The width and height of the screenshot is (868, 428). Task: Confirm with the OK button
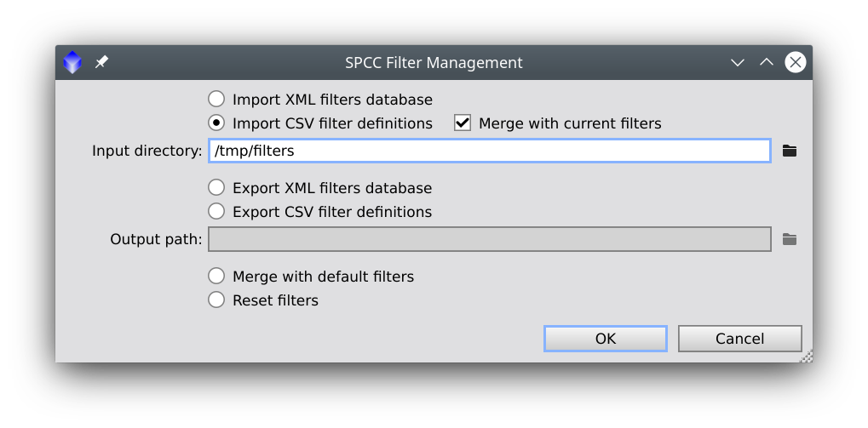(606, 339)
